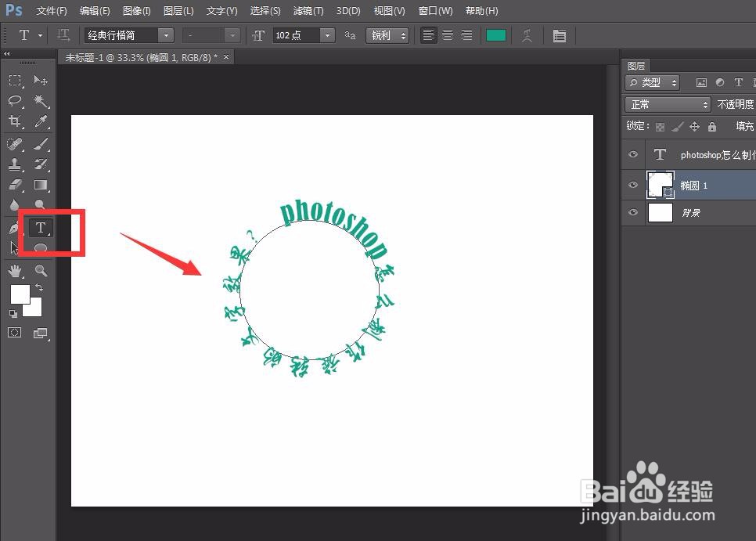Screen dimensions: 756x541
Task: Collapse the tools panel double arrow
Action: (7, 53)
